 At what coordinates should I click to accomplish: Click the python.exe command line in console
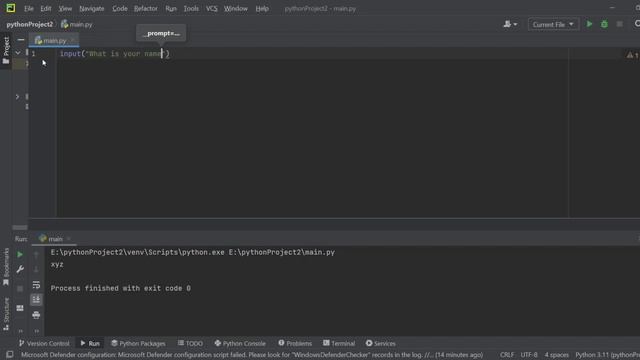[193, 252]
